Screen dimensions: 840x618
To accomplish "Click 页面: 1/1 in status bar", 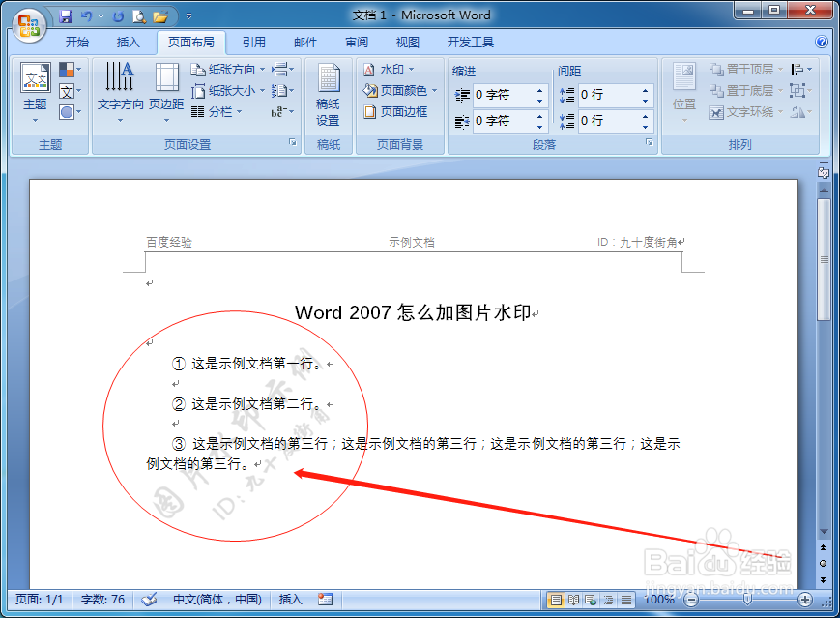I will 40,600.
